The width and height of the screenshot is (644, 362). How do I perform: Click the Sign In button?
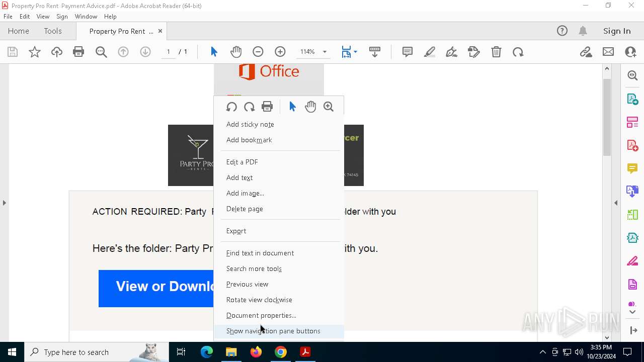pos(617,31)
